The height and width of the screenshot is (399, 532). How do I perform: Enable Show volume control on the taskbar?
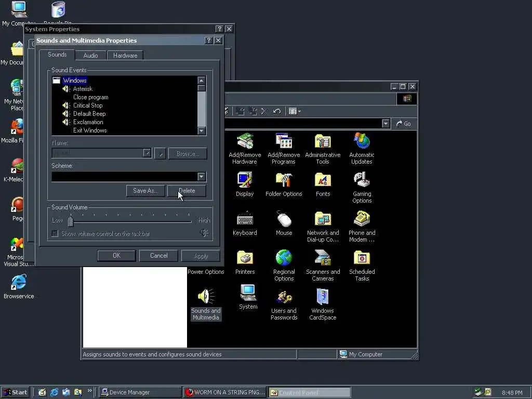click(x=55, y=234)
